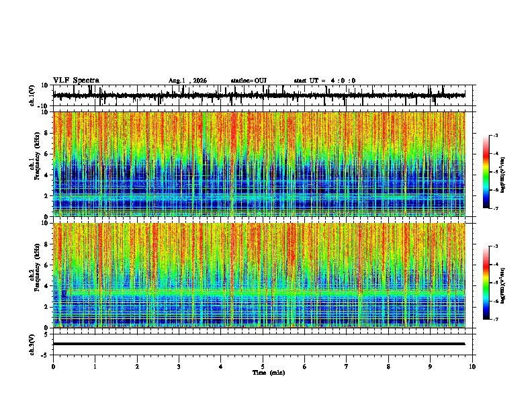Click the "5" tick on ch.3(V) axis
The height and width of the screenshot is (411, 532).
coord(47,334)
